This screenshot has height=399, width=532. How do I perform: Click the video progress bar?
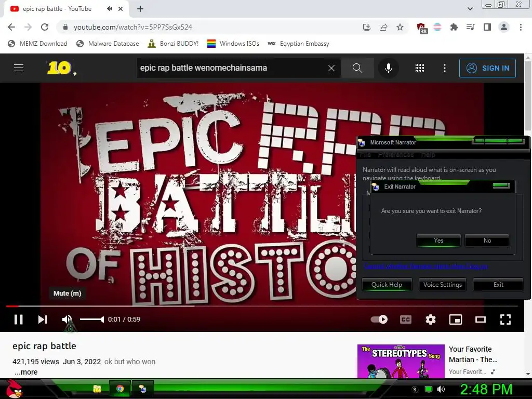point(262,306)
